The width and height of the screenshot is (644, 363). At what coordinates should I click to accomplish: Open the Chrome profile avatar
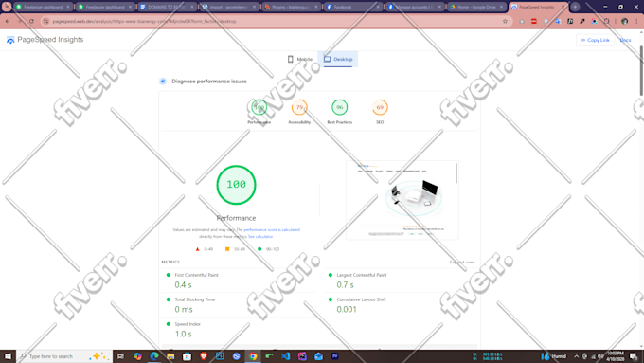tap(624, 21)
